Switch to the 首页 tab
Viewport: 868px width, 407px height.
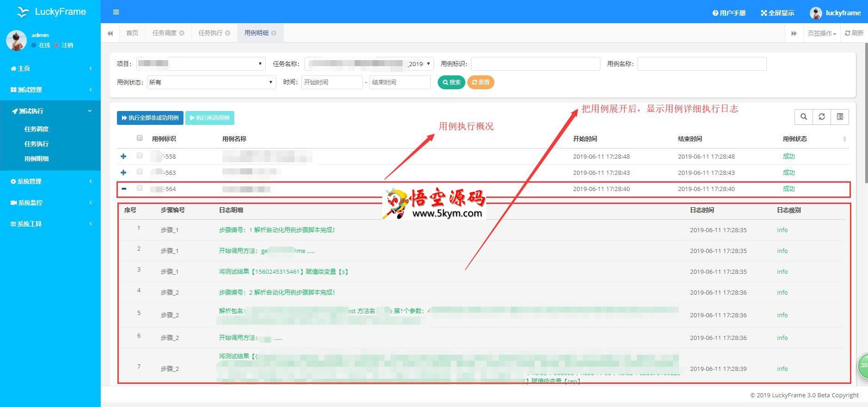tap(132, 33)
